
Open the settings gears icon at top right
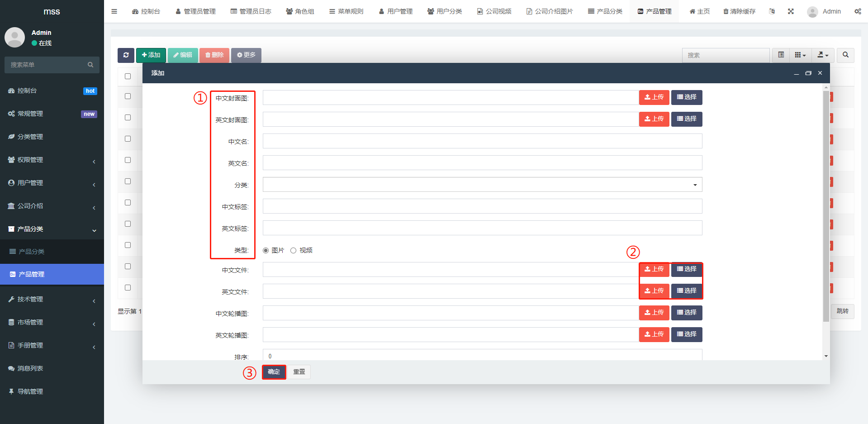[x=858, y=11]
